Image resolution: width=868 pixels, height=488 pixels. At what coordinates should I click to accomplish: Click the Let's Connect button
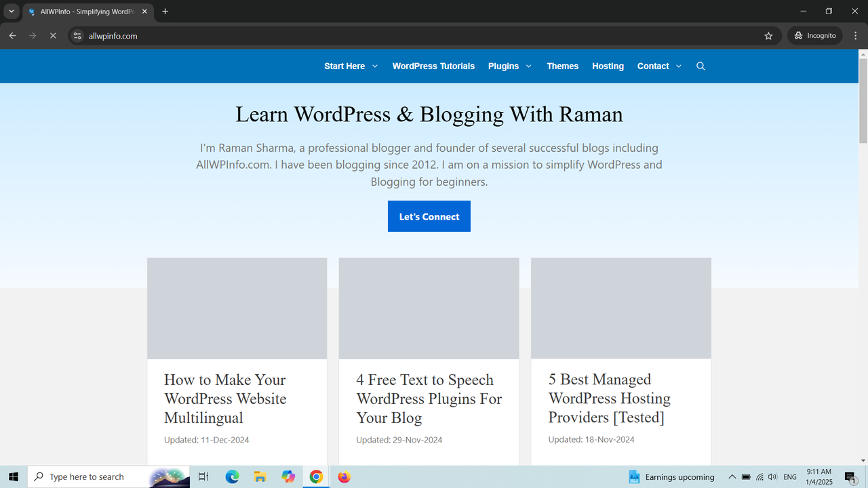[x=429, y=216]
